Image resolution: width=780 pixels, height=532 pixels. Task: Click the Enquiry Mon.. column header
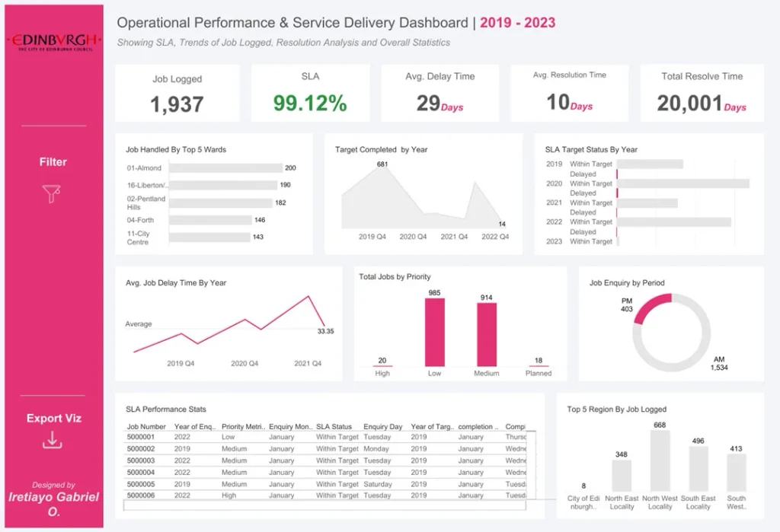click(x=290, y=427)
